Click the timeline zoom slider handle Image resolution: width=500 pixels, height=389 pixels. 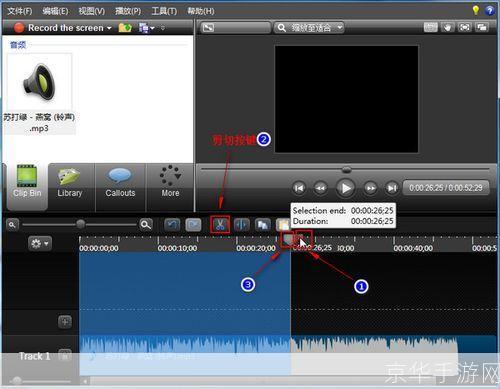(80, 224)
